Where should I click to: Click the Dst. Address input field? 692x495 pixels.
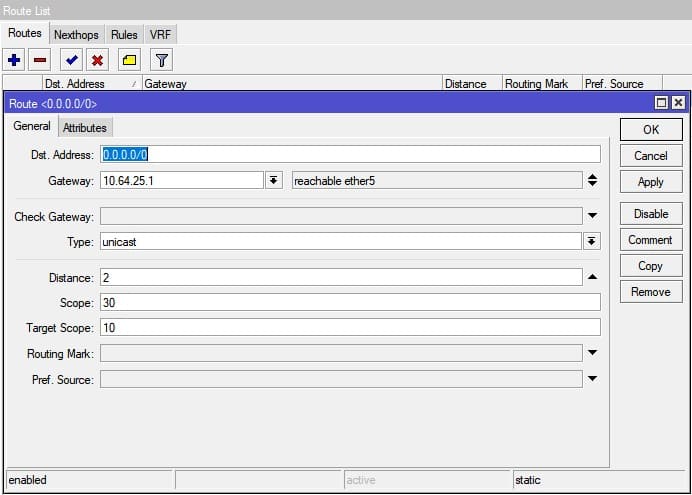[x=350, y=154]
